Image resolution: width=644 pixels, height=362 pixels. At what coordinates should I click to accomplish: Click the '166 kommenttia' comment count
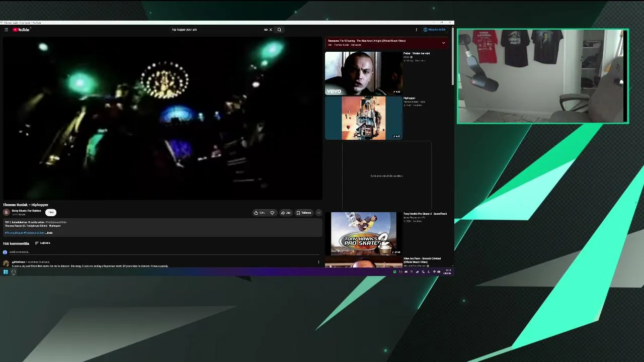click(16, 243)
